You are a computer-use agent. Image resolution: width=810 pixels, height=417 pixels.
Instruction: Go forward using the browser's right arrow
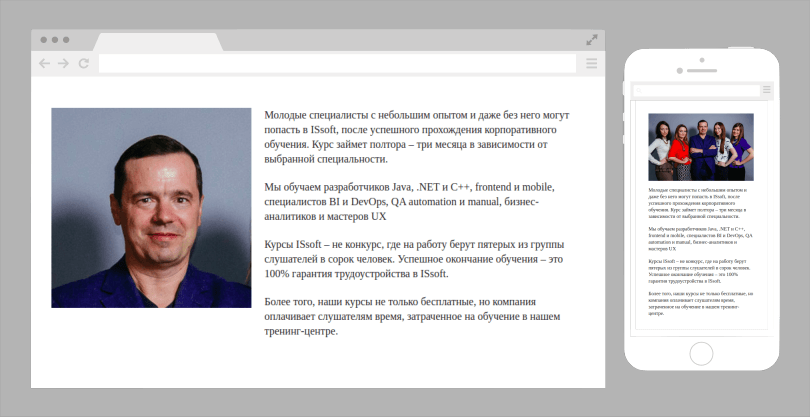[64, 64]
